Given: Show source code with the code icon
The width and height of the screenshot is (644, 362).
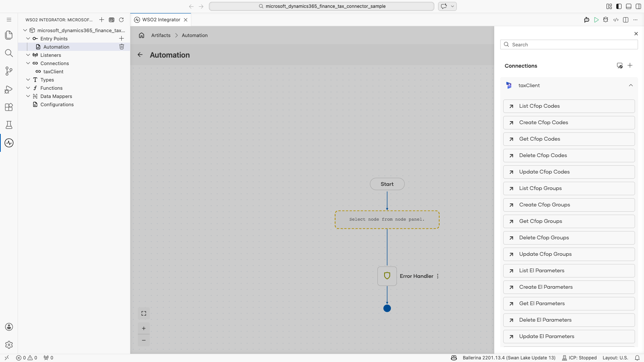Looking at the screenshot, I should click(x=616, y=20).
